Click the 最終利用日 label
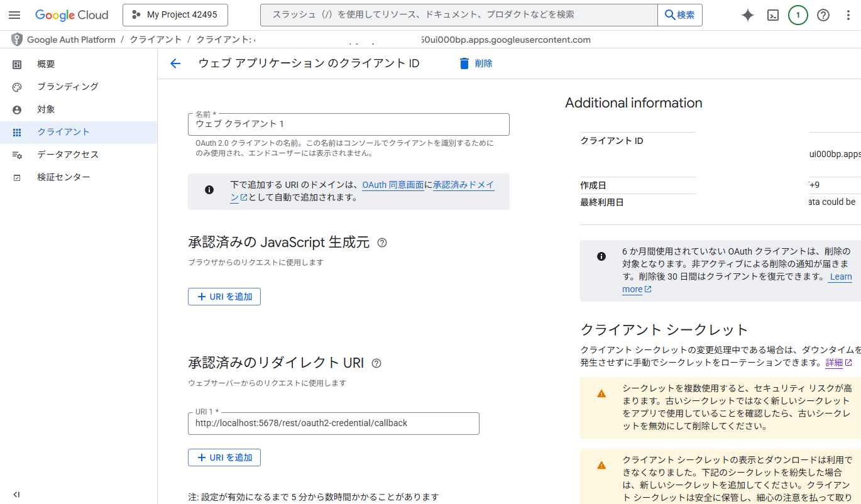 (x=602, y=202)
